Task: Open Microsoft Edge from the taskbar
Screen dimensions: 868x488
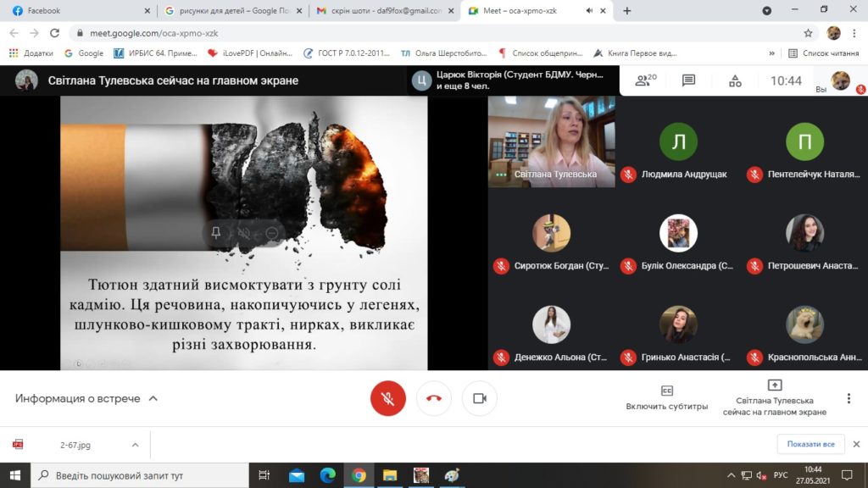Action: (x=327, y=475)
